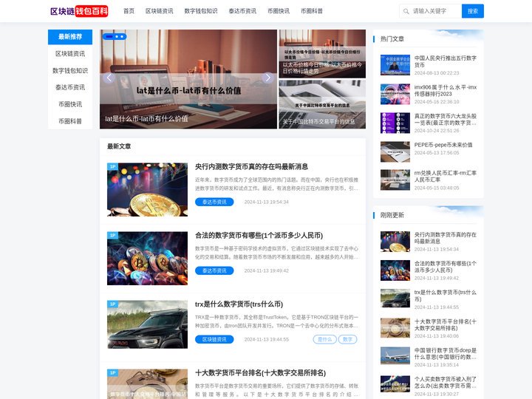Click purple thumbnail beside 六大龙头股 article
This screenshot has width=532, height=399.
[395, 123]
